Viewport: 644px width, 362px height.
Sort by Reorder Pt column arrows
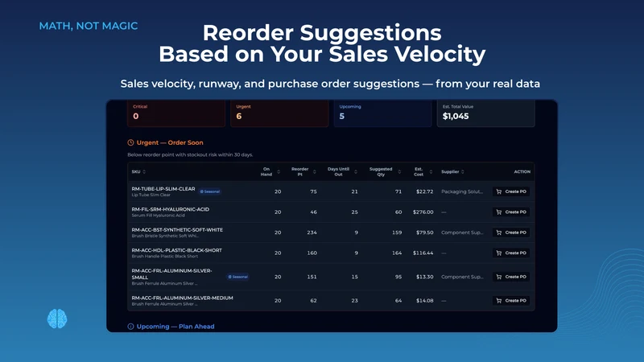click(x=314, y=171)
